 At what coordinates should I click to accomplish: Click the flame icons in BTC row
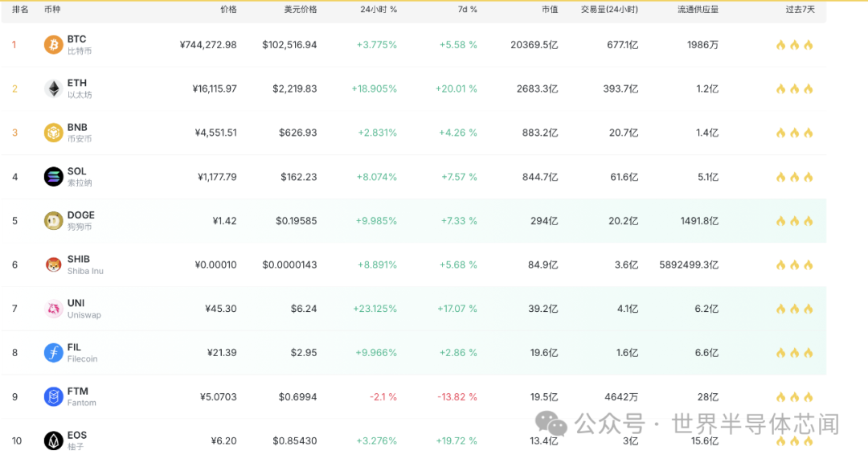coord(794,45)
